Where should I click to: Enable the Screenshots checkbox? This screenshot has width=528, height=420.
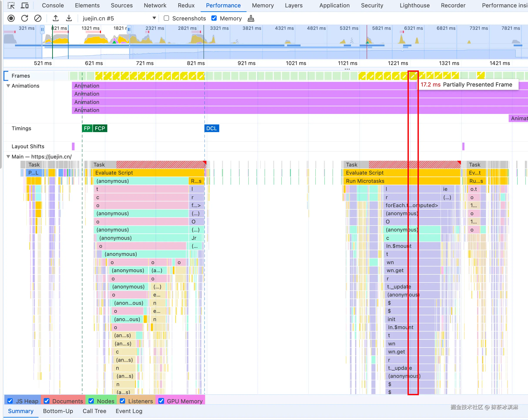coord(166,18)
